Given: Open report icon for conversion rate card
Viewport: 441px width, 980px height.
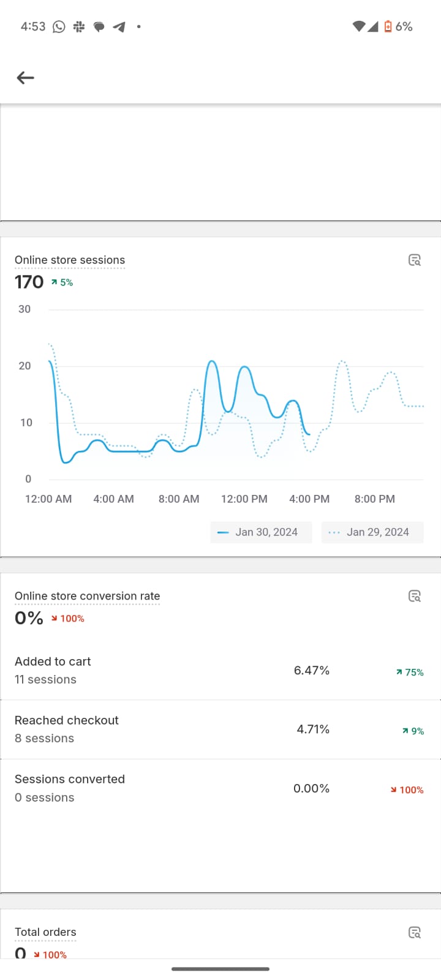Looking at the screenshot, I should pyautogui.click(x=415, y=596).
